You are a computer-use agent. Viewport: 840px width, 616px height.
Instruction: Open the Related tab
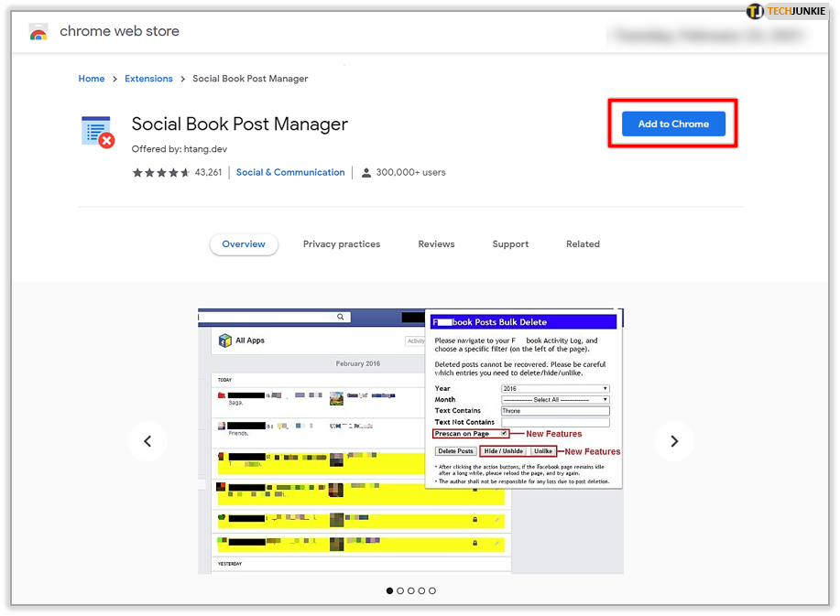click(x=583, y=244)
